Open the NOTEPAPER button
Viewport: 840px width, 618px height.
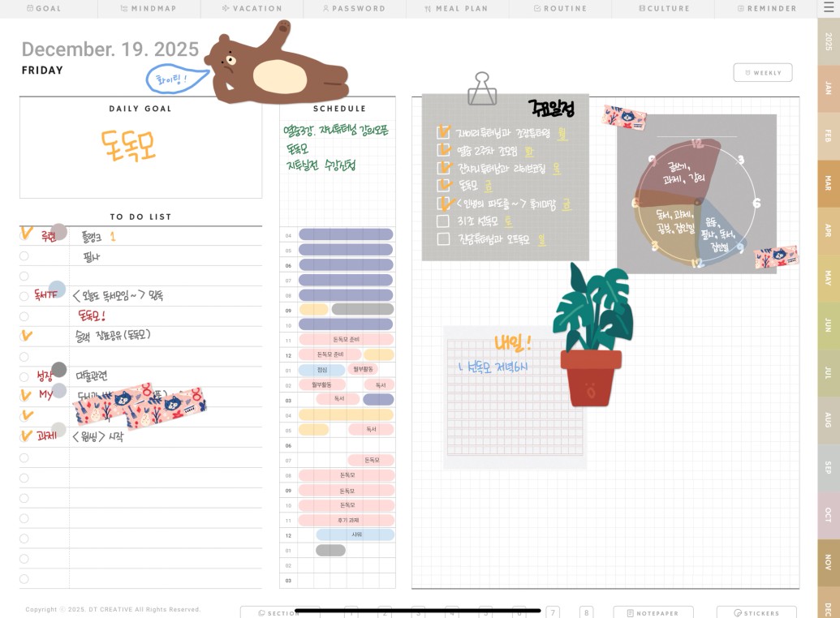coord(653,612)
